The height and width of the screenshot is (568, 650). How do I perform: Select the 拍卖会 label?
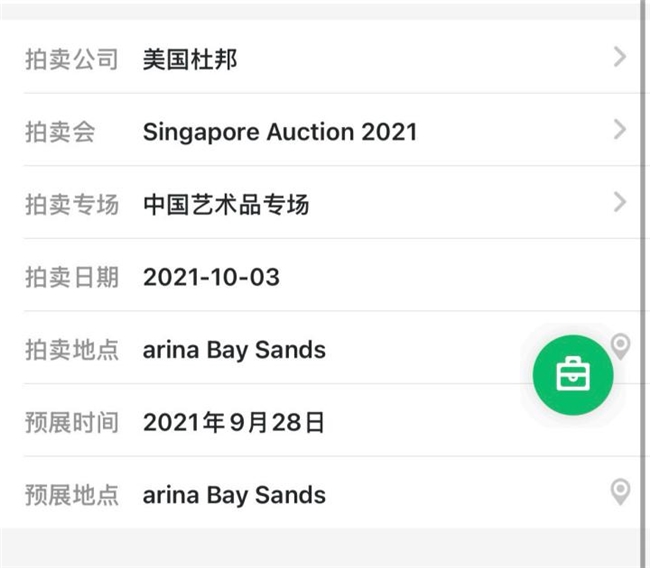60,132
